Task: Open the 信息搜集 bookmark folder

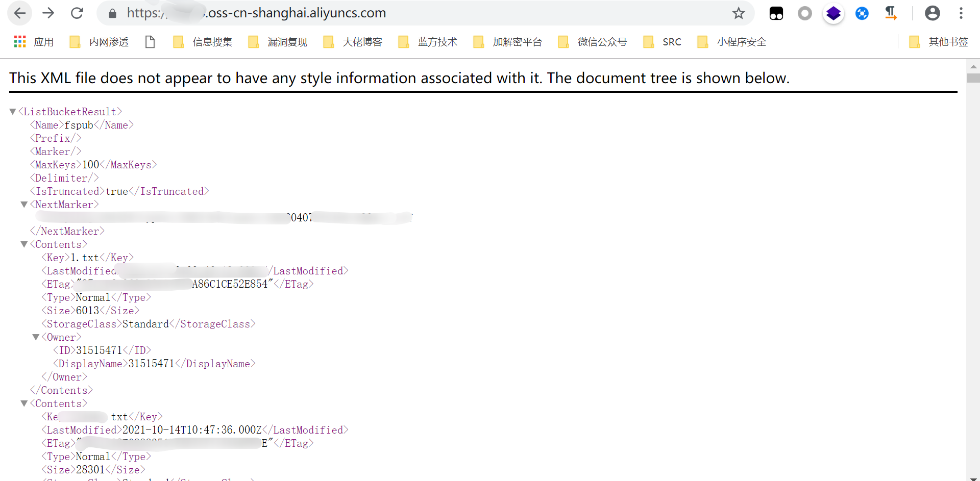Action: (203, 42)
